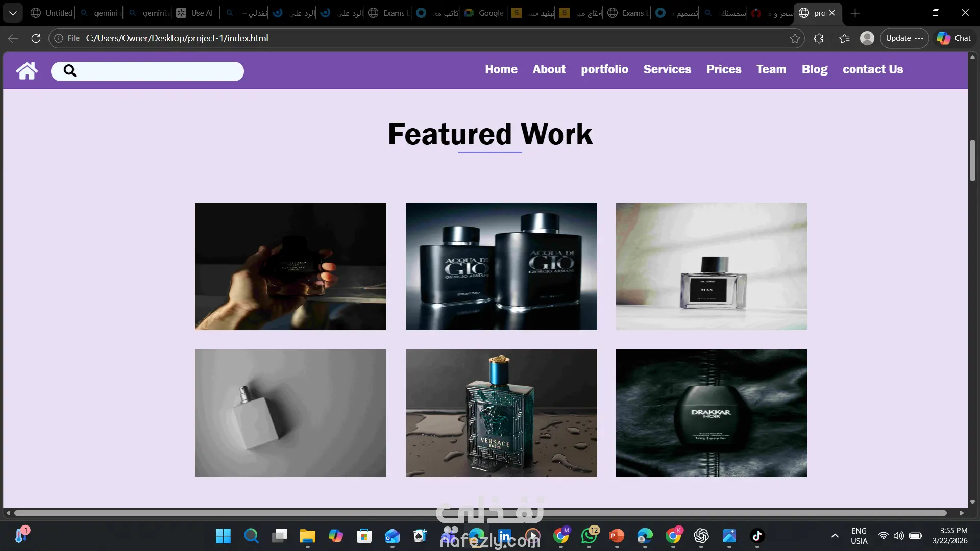
Task: Click the vertical page scrollbar thumb
Action: click(x=972, y=160)
